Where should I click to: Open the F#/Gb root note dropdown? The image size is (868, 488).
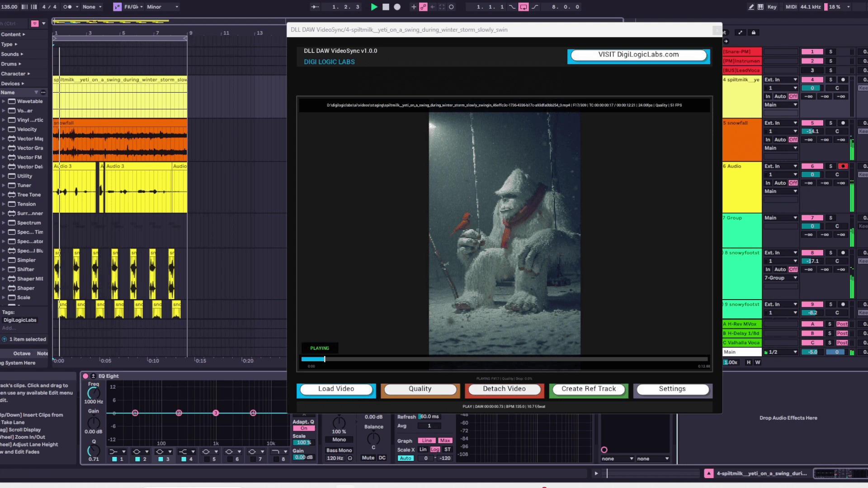pos(134,7)
